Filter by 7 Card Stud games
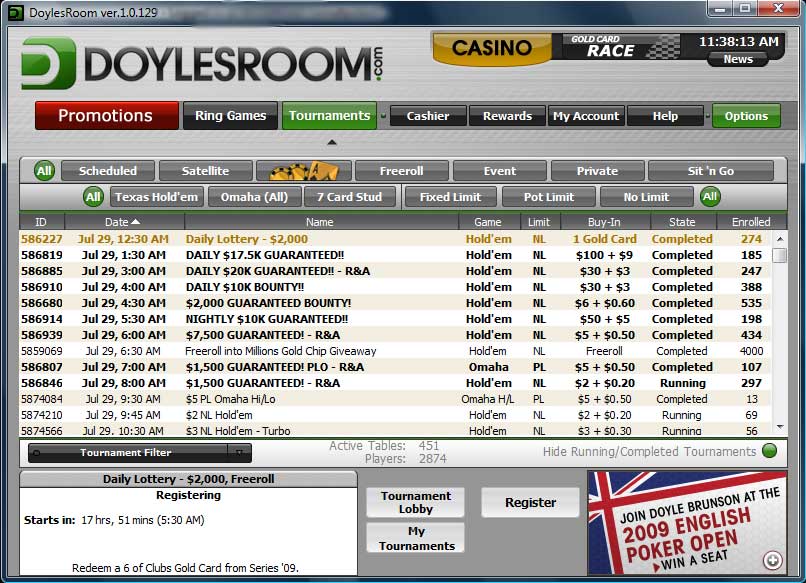This screenshot has width=806, height=583. (350, 197)
